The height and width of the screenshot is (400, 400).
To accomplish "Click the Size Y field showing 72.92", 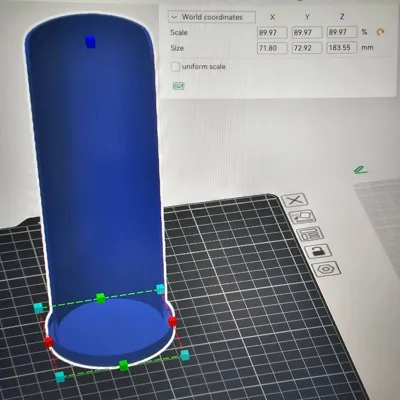I will tap(307, 48).
